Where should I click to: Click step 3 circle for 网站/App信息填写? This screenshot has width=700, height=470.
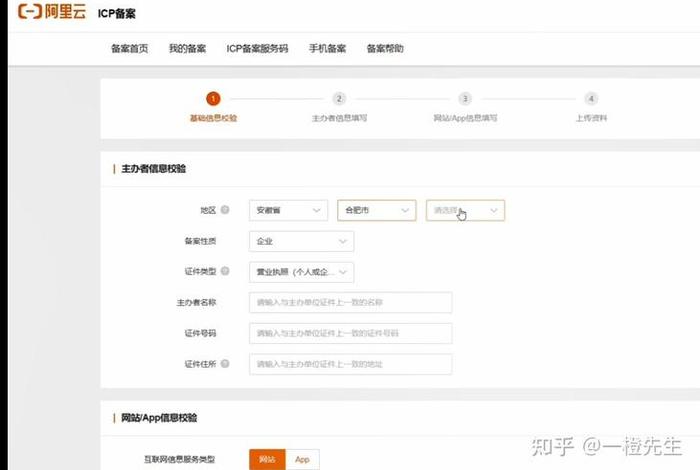tap(465, 98)
